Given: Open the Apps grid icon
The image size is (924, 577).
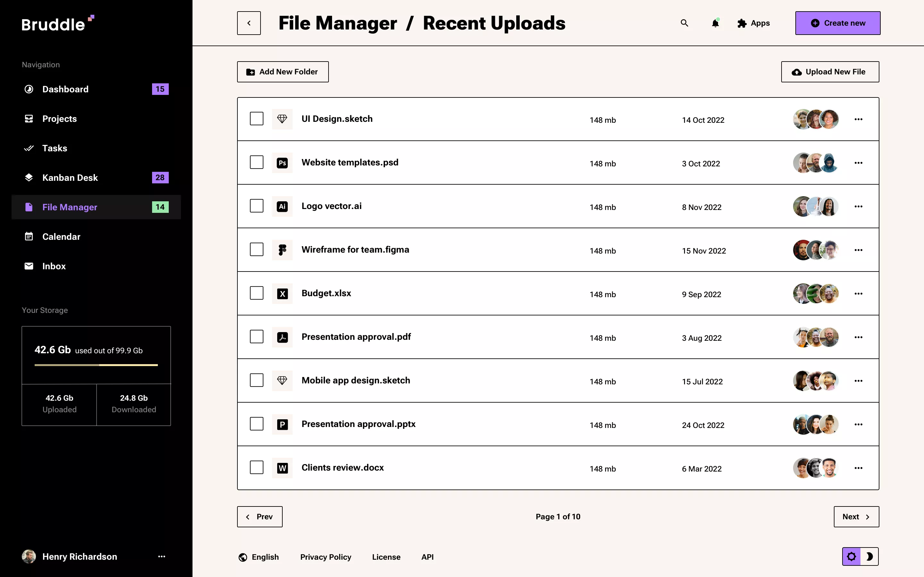Looking at the screenshot, I should pyautogui.click(x=742, y=23).
